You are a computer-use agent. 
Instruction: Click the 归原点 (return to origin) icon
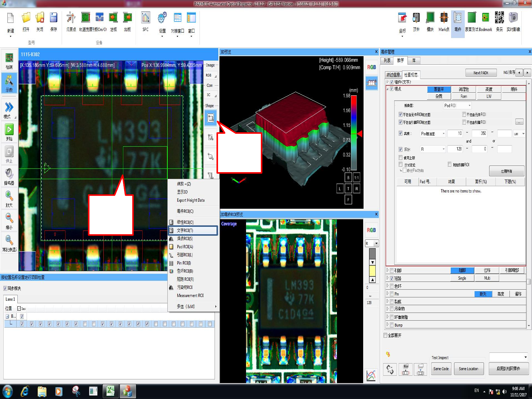coord(71,18)
